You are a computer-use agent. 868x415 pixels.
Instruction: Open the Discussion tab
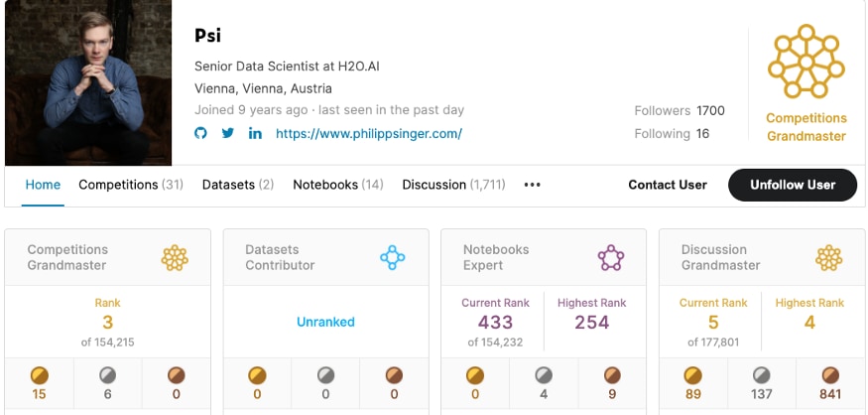(453, 185)
